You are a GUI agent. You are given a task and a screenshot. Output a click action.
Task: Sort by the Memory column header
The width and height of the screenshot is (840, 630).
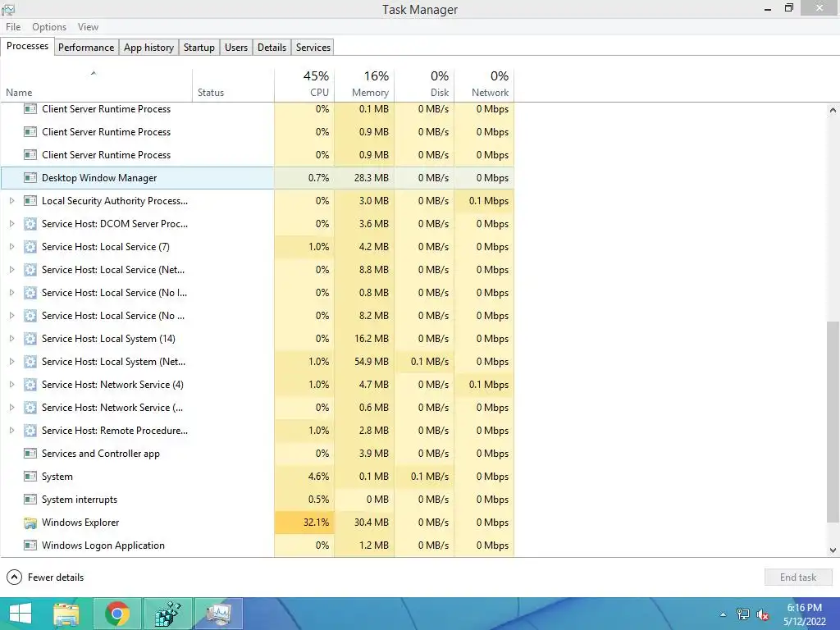click(x=364, y=85)
